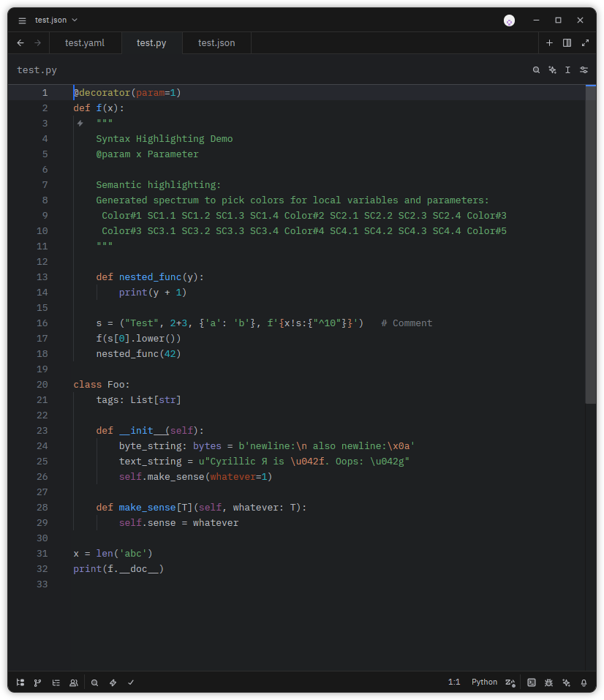Open the test.json project dropdown in title bar
Screen dimensions: 604x700
coord(56,20)
